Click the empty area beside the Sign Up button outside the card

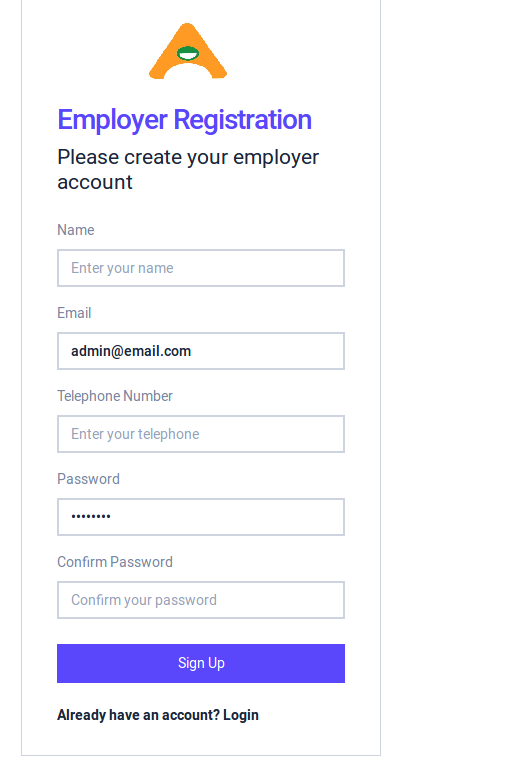tap(441, 663)
